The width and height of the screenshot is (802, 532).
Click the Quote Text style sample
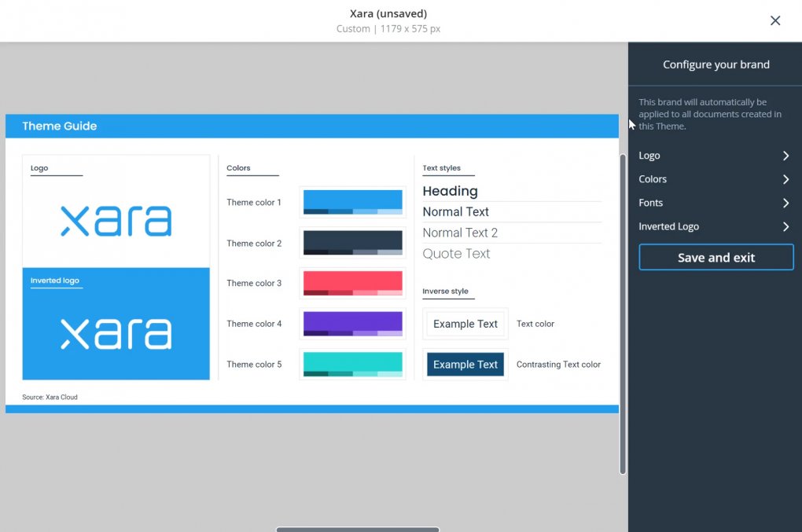[456, 254]
